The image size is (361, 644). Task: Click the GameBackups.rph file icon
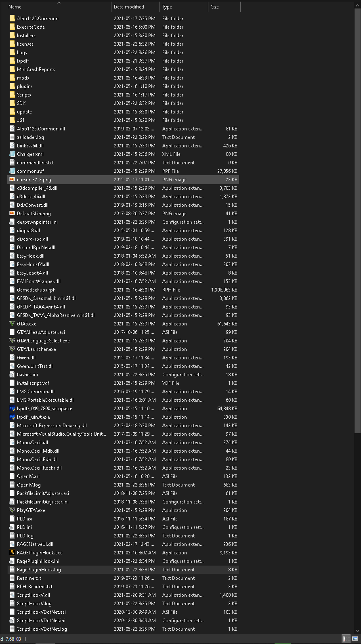click(12, 290)
